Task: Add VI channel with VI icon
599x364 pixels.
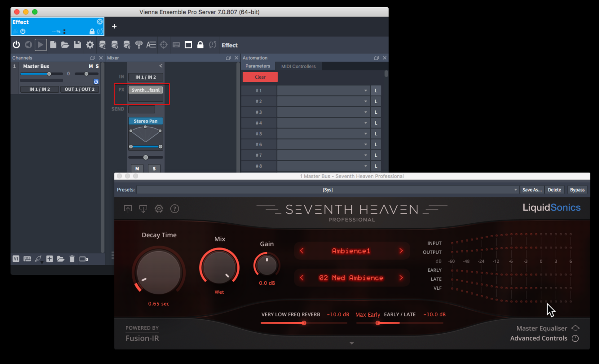Action: pos(16,259)
